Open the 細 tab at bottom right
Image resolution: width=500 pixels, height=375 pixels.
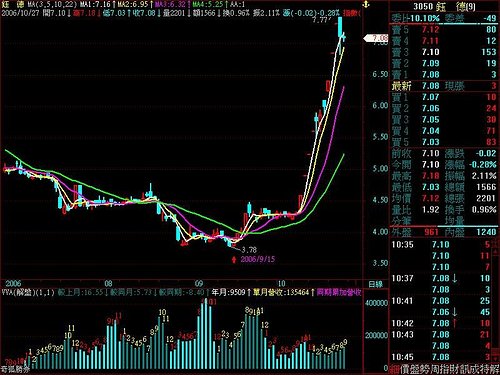tap(395, 369)
